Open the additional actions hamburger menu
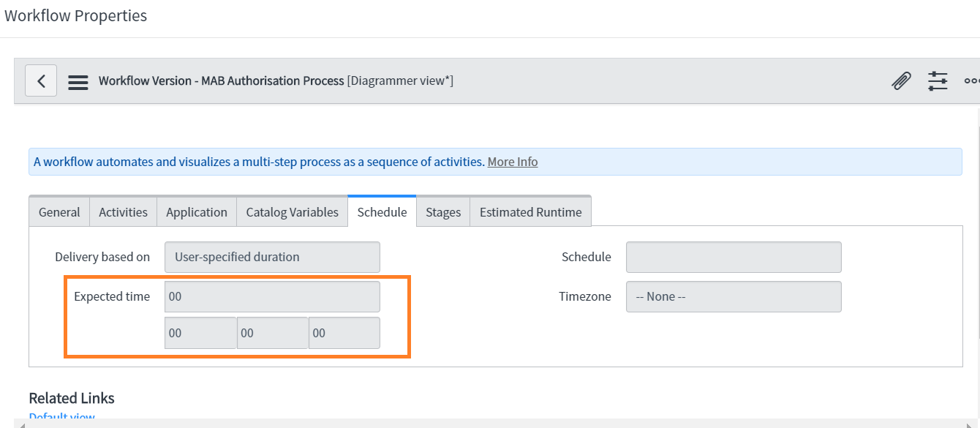 (78, 81)
